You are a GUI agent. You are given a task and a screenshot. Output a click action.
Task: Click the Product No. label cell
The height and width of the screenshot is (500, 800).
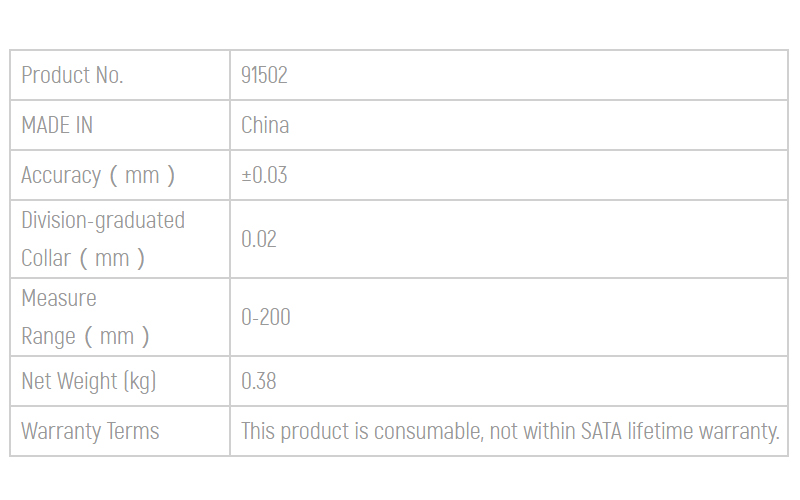tap(120, 75)
